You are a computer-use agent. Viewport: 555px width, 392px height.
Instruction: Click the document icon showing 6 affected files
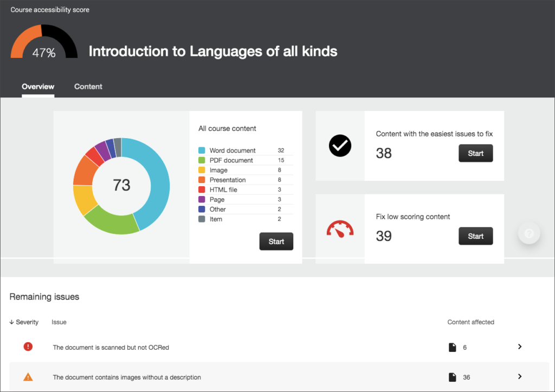453,347
